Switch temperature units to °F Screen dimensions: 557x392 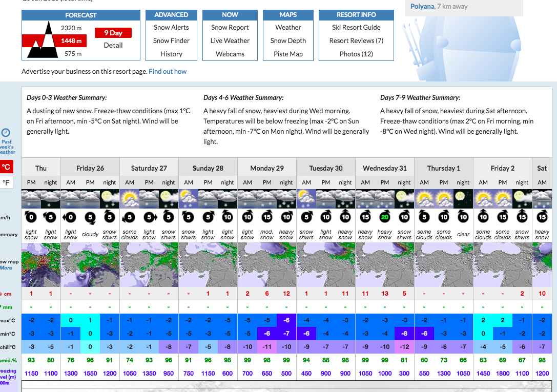tap(6, 182)
